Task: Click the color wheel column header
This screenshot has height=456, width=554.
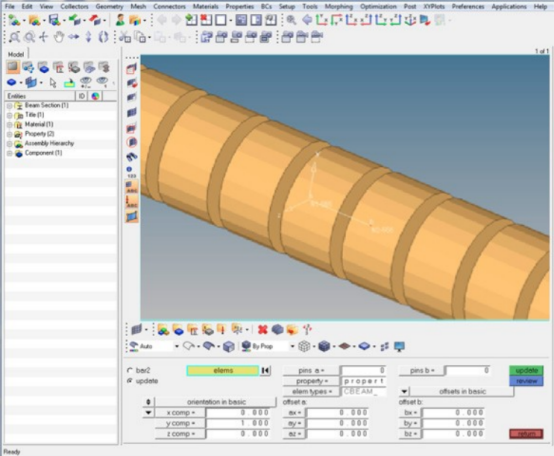Action: click(95, 96)
